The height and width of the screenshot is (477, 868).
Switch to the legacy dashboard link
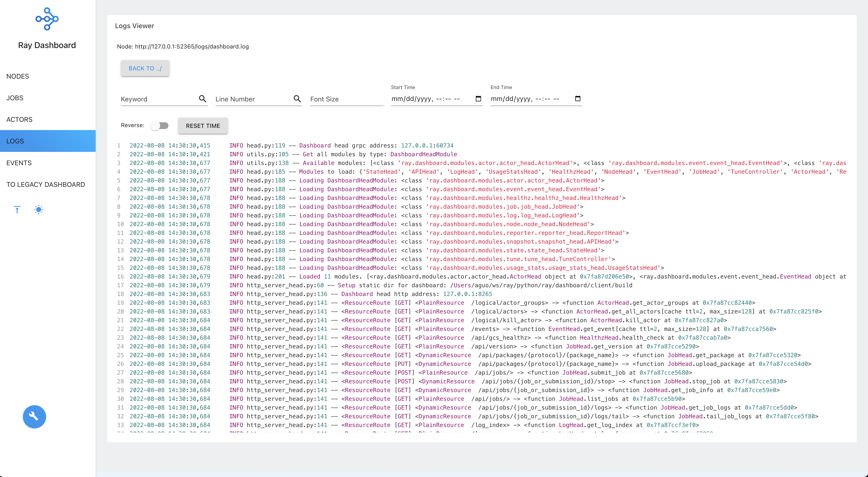[45, 185]
